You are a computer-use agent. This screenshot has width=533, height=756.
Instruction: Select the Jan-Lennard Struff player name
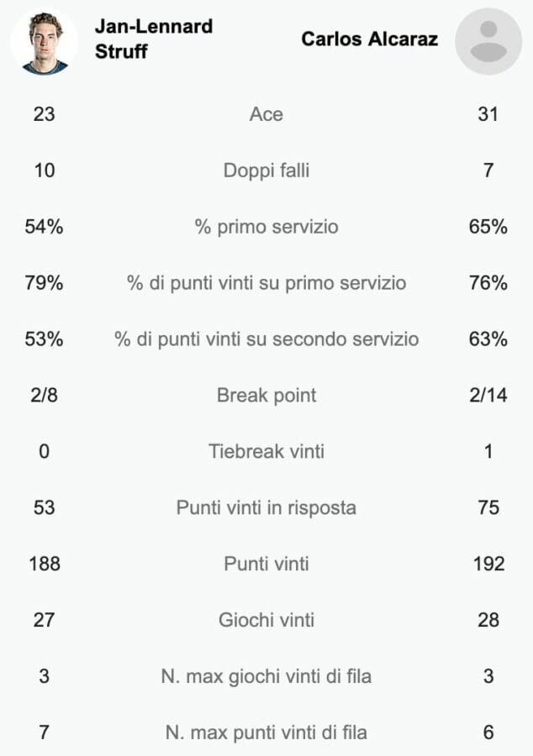click(x=153, y=39)
